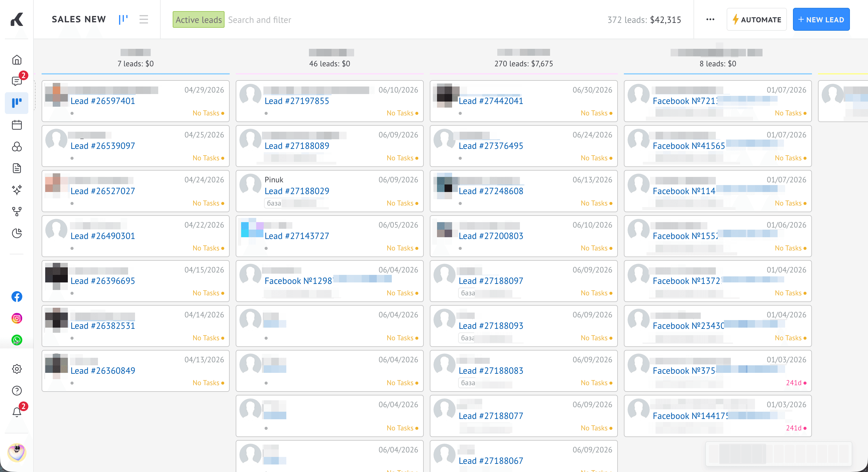
Task: Click the 270 leads: $7,675 column header
Action: pos(524,64)
